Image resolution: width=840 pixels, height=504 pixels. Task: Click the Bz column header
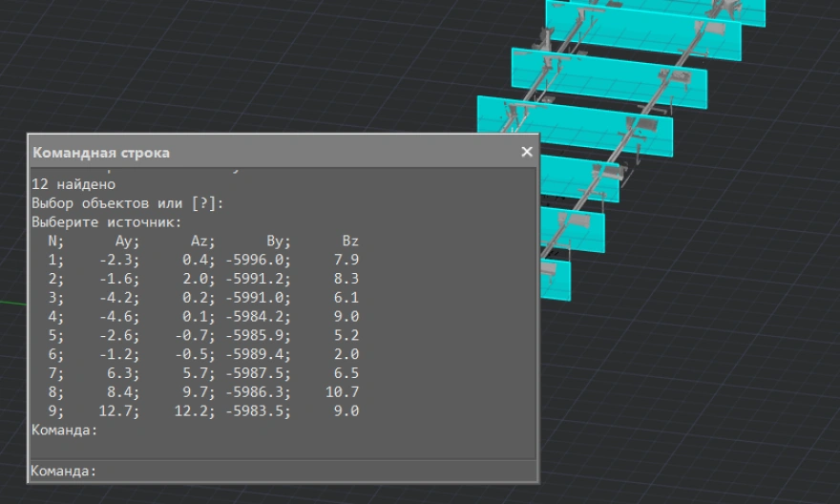(350, 241)
